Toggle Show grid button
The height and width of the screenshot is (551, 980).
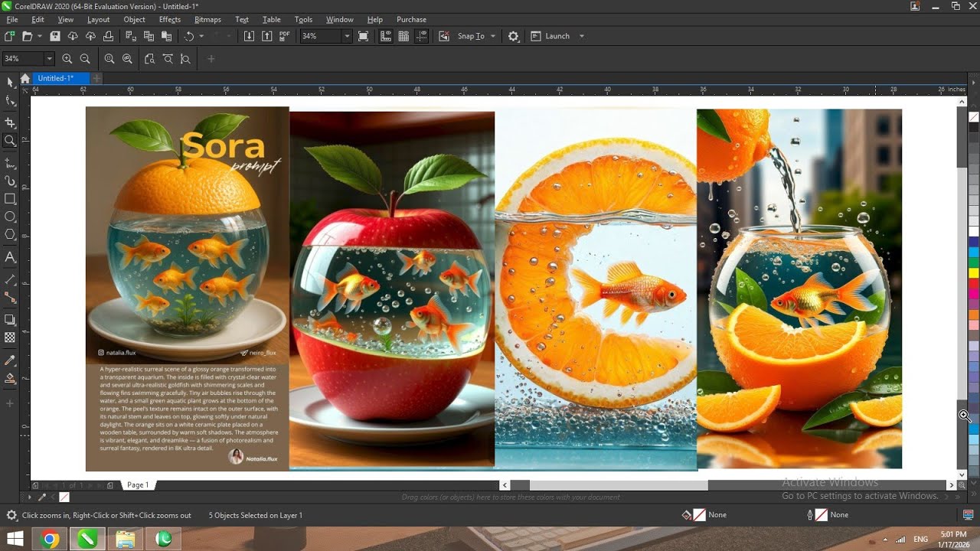point(403,36)
